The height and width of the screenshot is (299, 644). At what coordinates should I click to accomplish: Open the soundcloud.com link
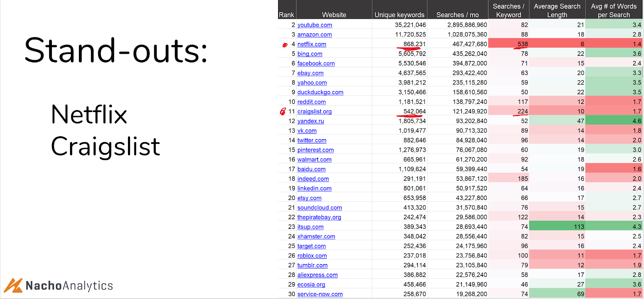(320, 208)
